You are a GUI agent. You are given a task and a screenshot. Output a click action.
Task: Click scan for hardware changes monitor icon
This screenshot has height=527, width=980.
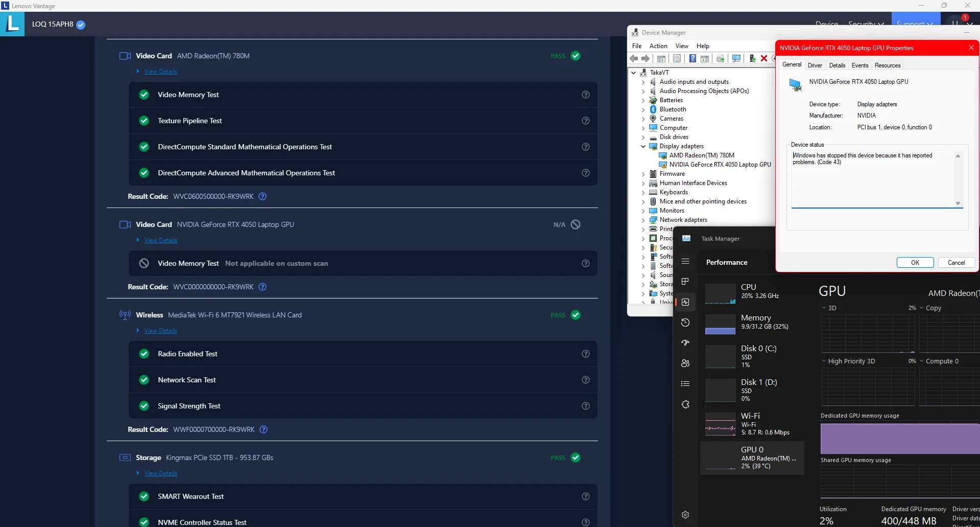tap(736, 59)
